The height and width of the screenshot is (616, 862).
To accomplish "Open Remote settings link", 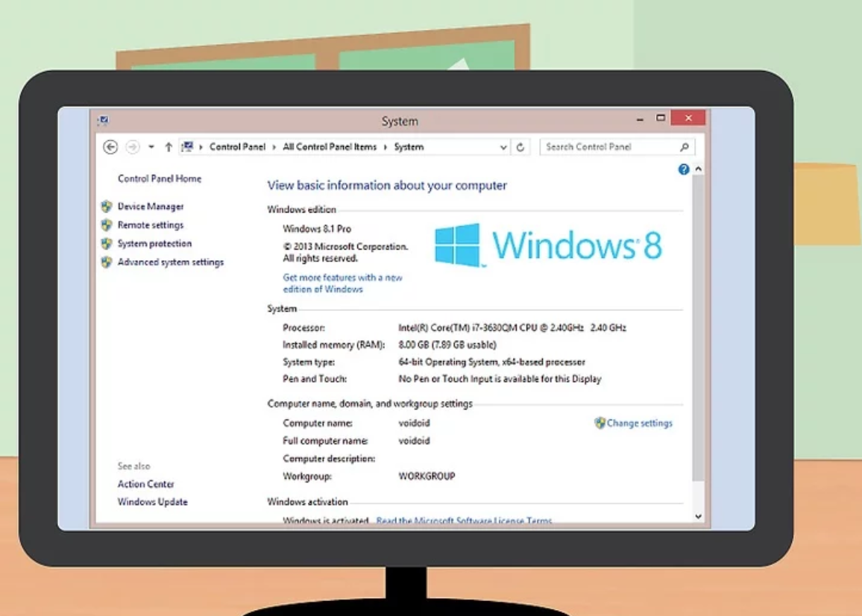I will coord(151,225).
